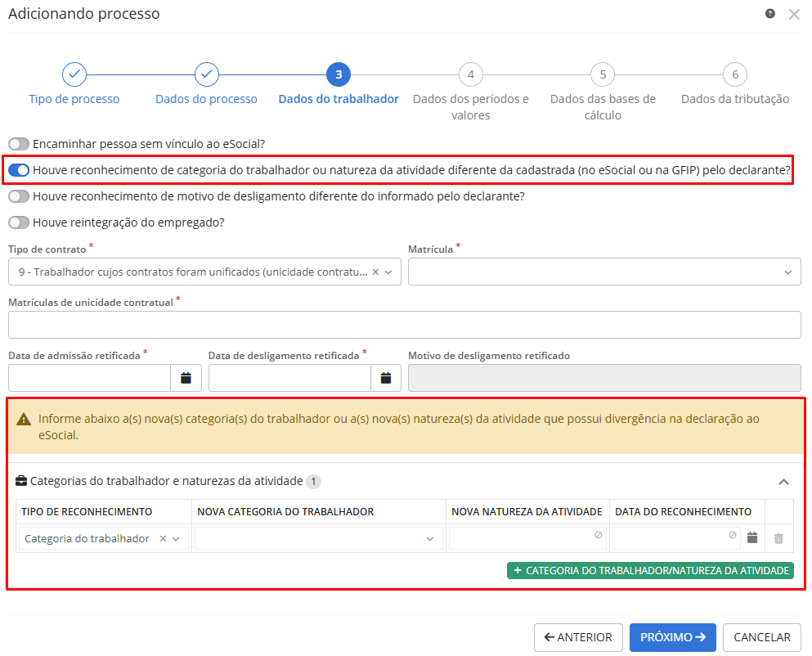Open Nova categoria do trabalhador dropdown
812x656 pixels.
pos(319,538)
